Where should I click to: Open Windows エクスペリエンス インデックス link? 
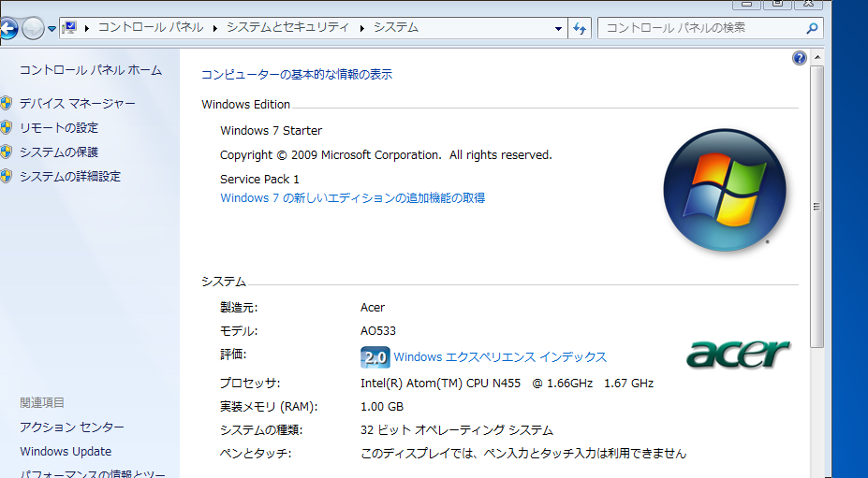click(500, 357)
